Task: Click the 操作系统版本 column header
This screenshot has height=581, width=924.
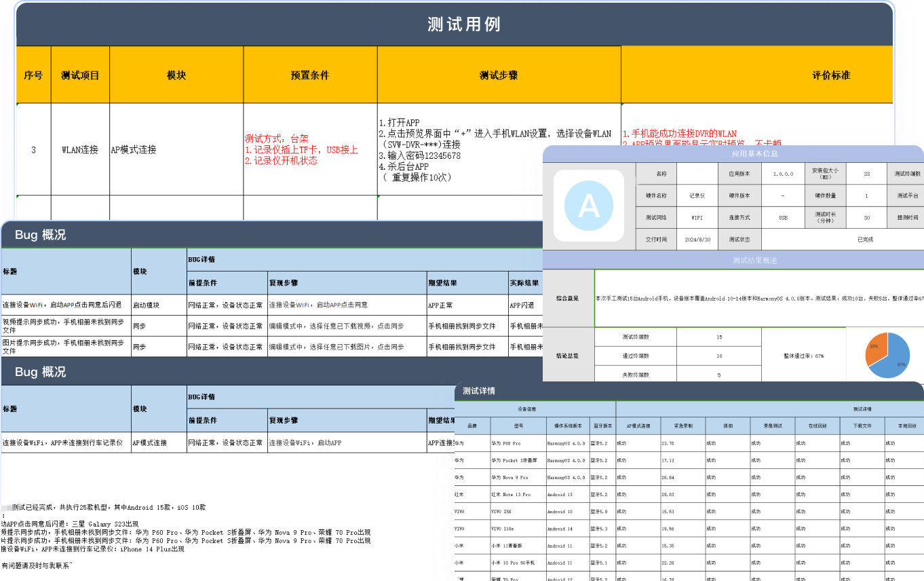Action: tap(568, 426)
